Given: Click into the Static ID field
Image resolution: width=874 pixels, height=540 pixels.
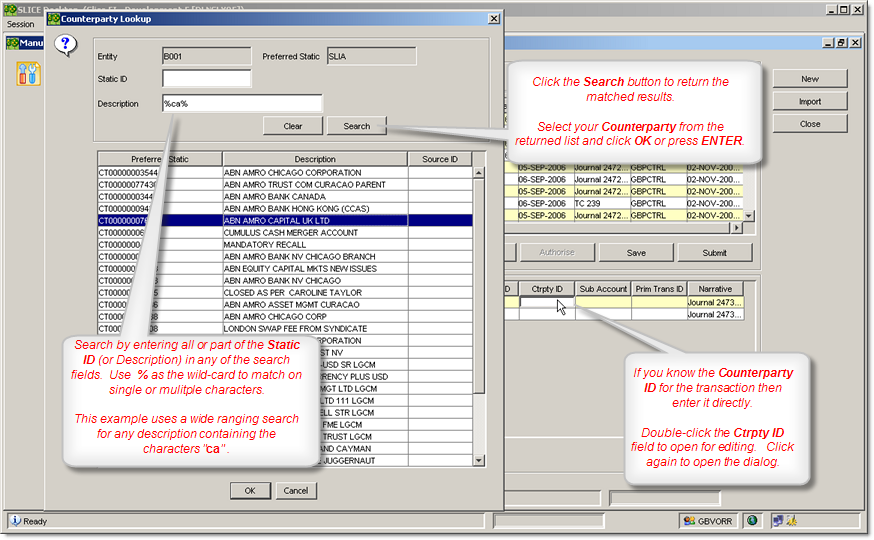Looking at the screenshot, I should 206,78.
